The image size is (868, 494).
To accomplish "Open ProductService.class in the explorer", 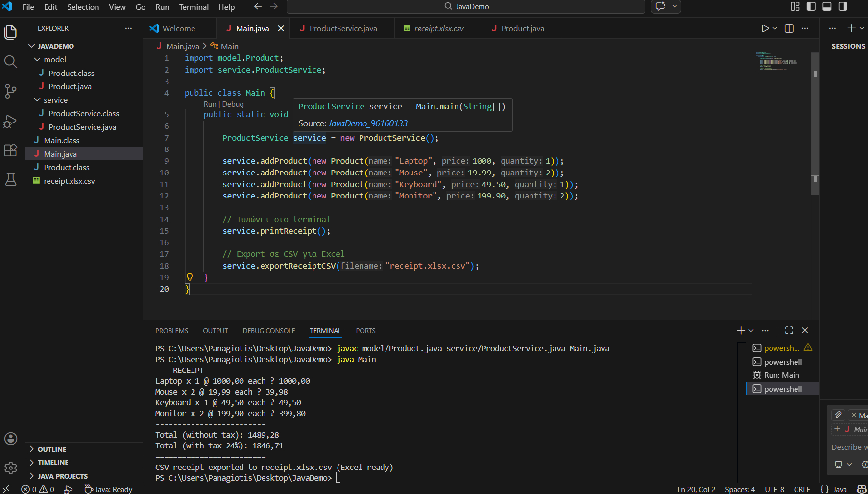I will click(84, 113).
